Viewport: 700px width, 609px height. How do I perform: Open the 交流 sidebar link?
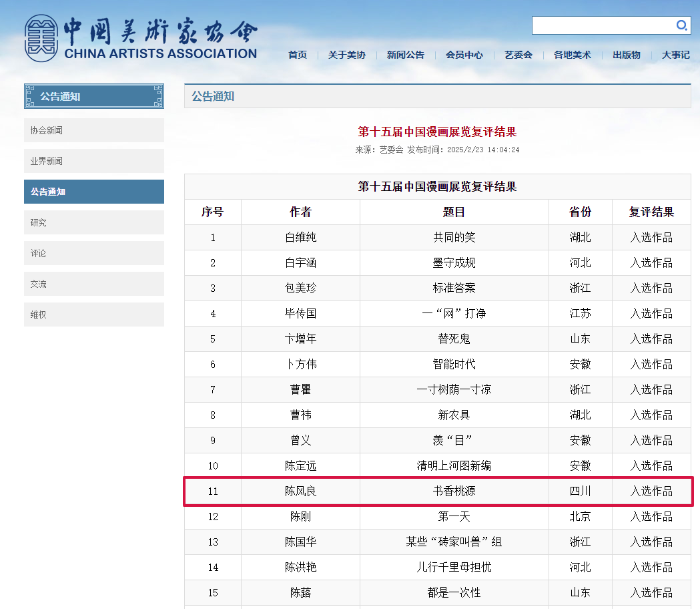coord(94,284)
